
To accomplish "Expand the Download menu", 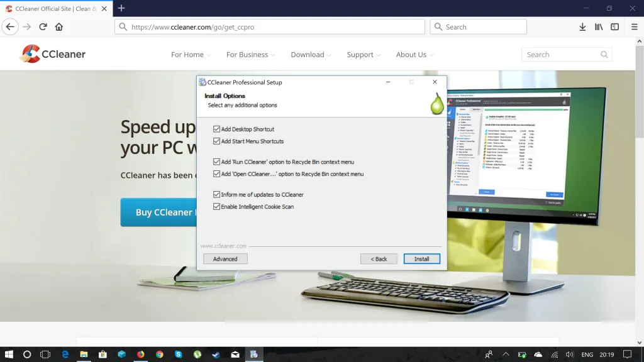I will coord(311,55).
